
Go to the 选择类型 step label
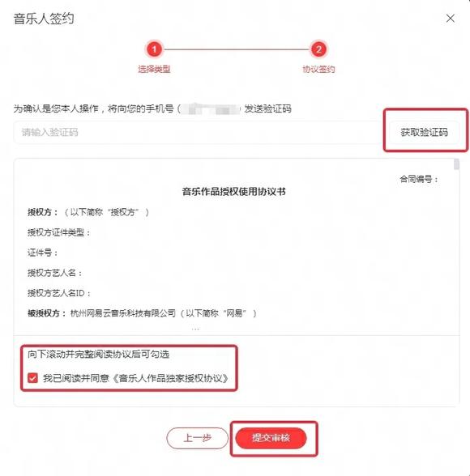[x=154, y=70]
